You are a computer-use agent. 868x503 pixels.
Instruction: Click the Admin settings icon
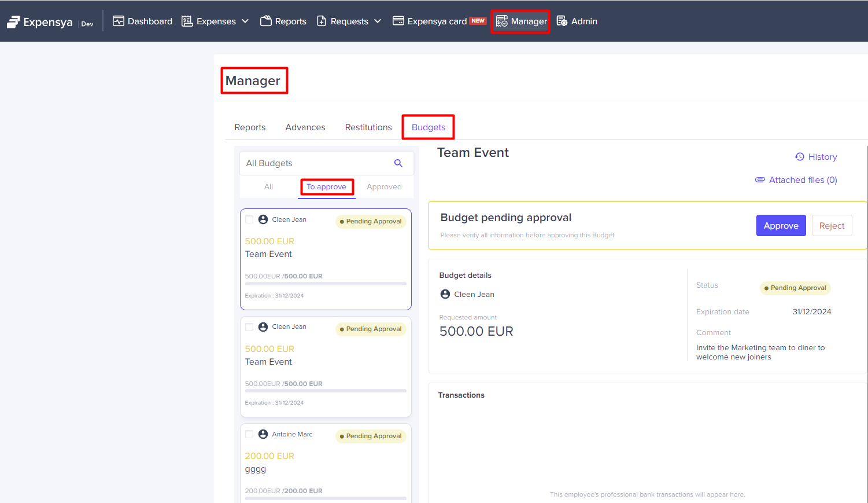[x=562, y=21]
